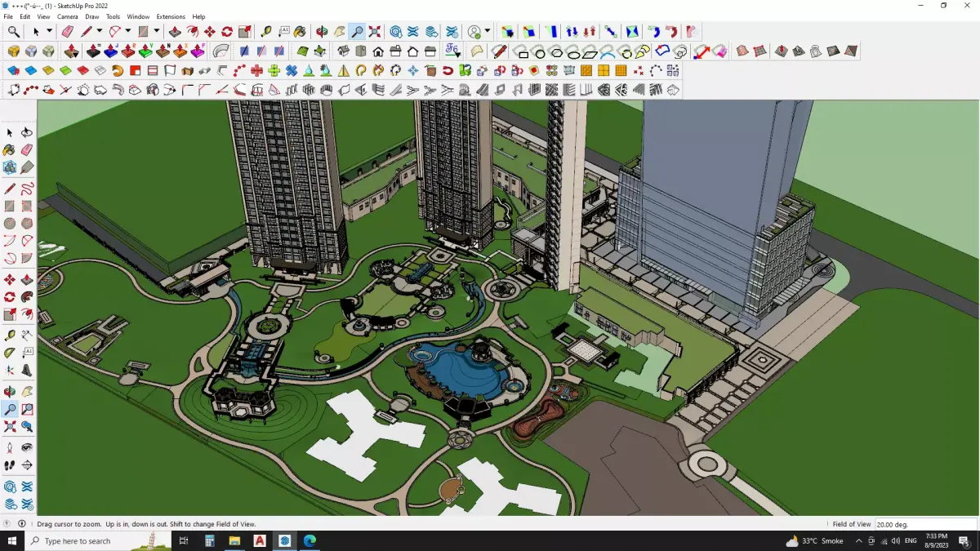Select the Protractor tool in left toolbar
Viewport: 980px width, 551px height.
(10, 353)
